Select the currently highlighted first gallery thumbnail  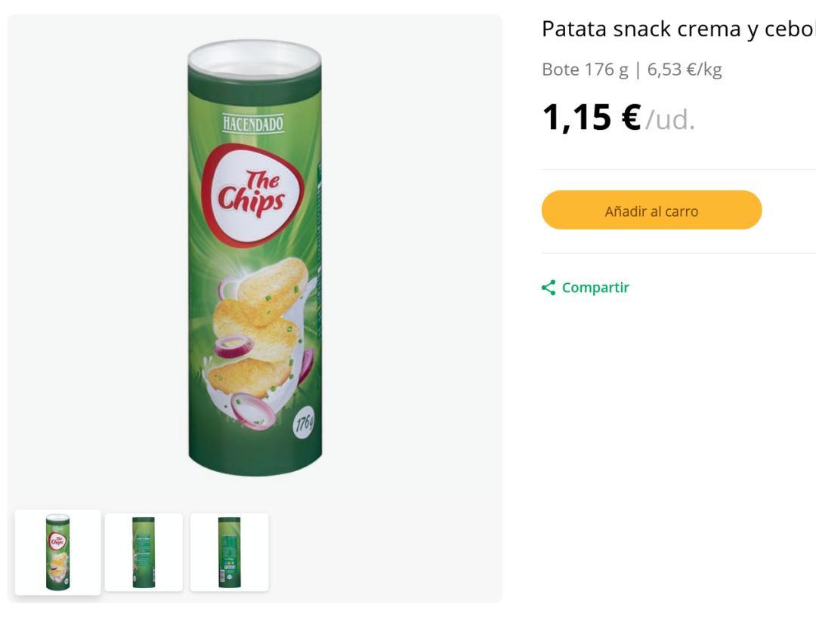tap(58, 552)
